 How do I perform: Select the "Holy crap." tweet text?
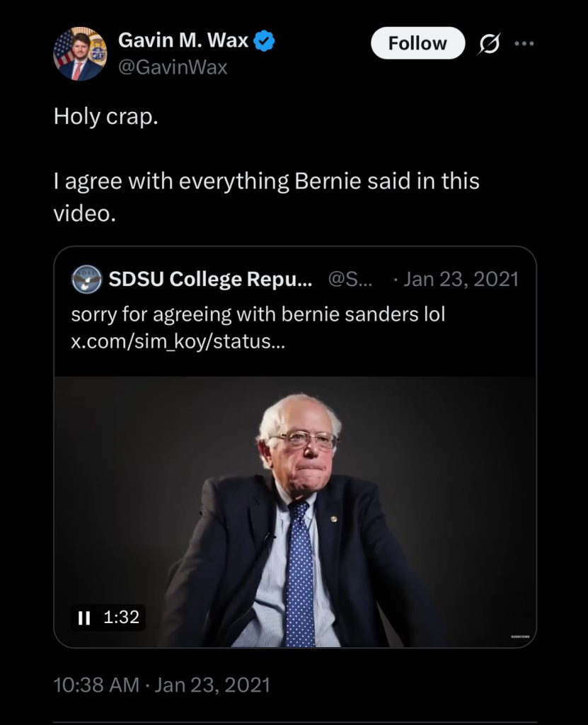(105, 116)
